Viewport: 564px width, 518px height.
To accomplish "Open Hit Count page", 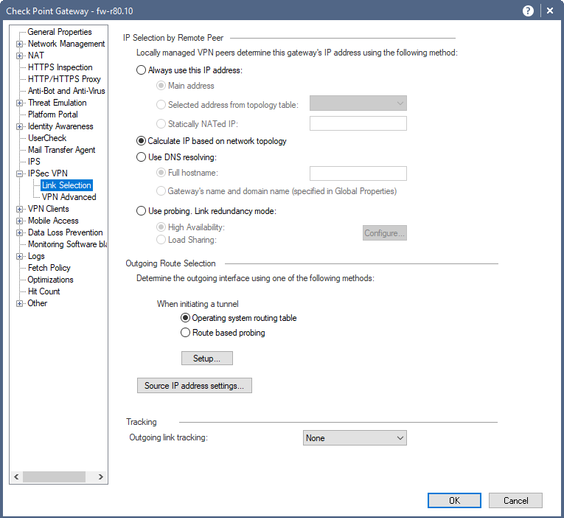I will click(x=44, y=291).
